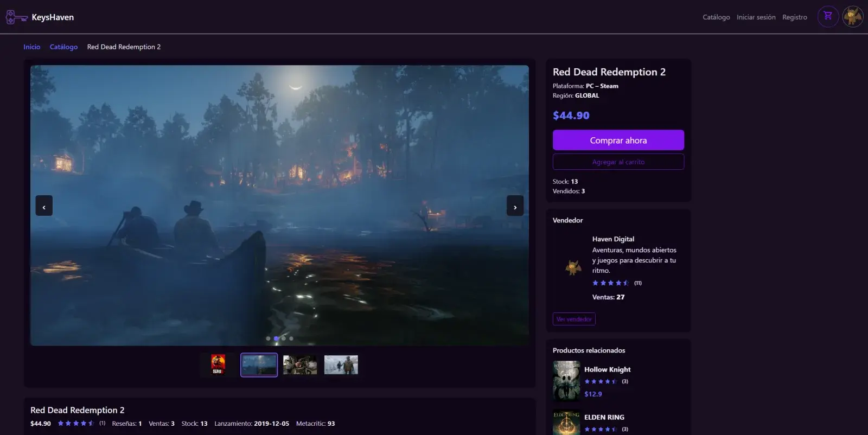Click the Metacritic: 93 score
This screenshot has width=868, height=435.
coord(315,424)
